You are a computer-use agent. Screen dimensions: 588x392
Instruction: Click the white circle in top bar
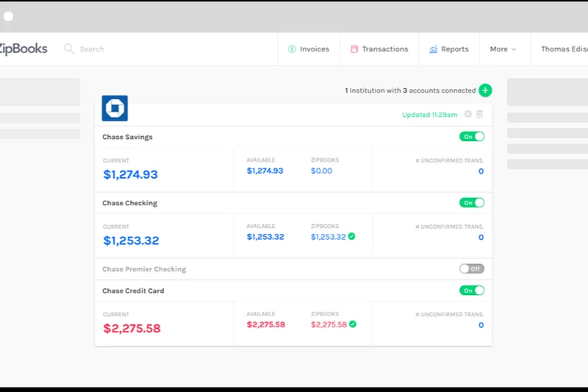[9, 16]
